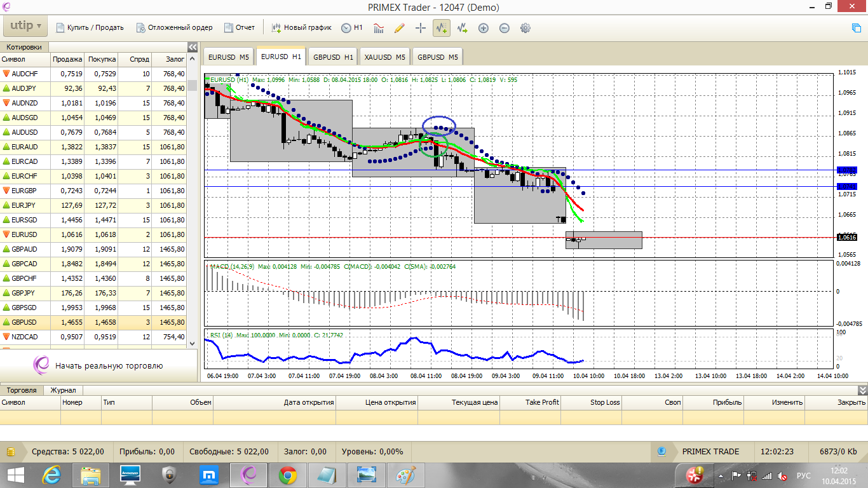Activate the crosshair cursor tool
868x488 pixels.
(420, 28)
